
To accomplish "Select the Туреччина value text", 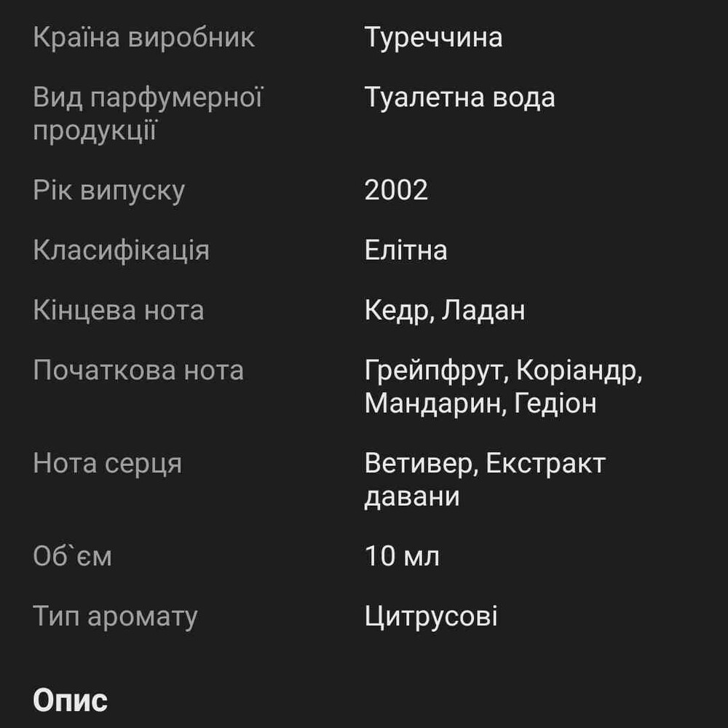I will click(x=433, y=37).
